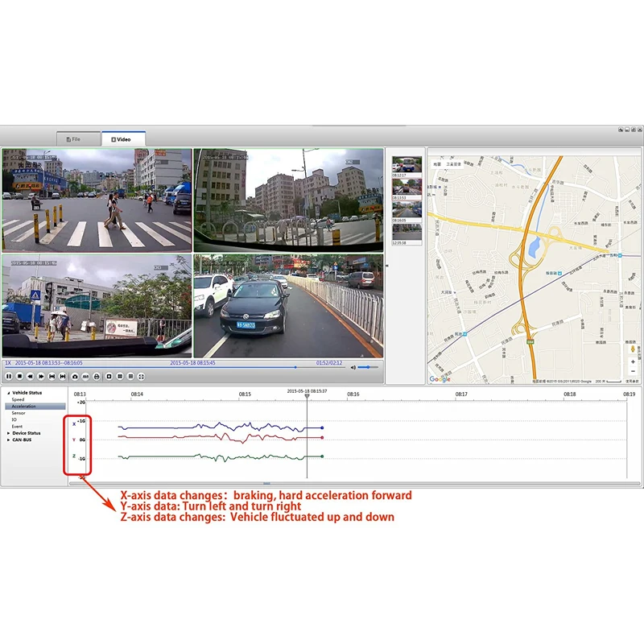Click the clip export icon beside the camera
Viewport: 644px width, 644px height.
85,376
